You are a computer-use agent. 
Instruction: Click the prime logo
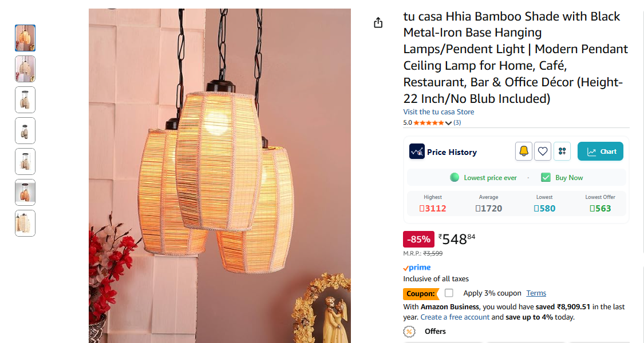tap(417, 268)
